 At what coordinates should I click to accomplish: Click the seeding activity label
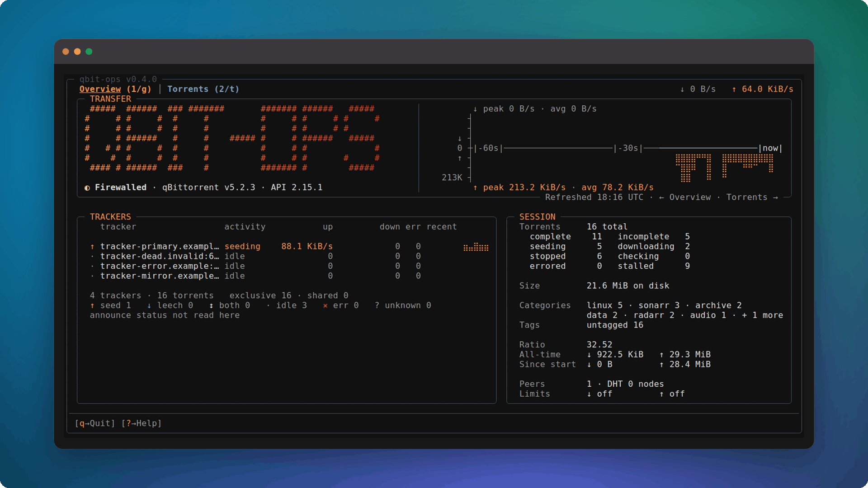(x=242, y=247)
